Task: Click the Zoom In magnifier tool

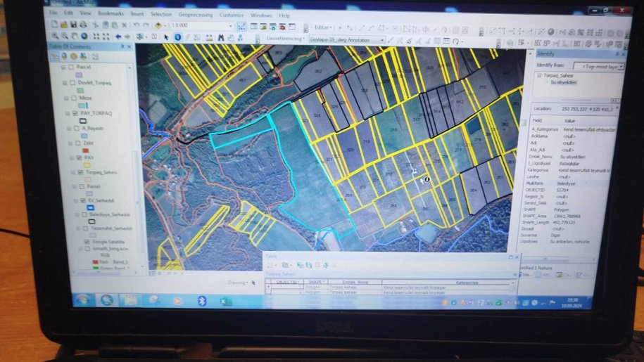Action: [55, 35]
